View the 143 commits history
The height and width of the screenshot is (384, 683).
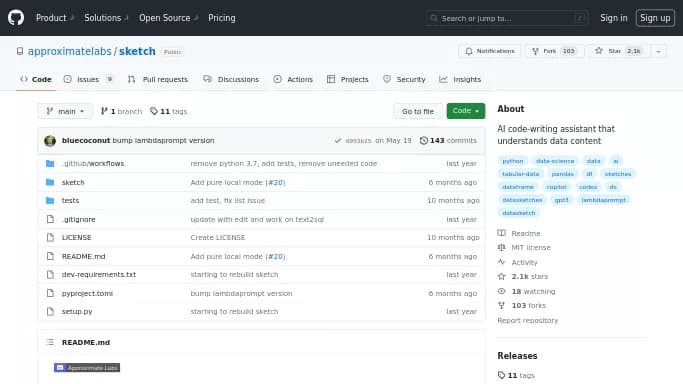point(448,140)
